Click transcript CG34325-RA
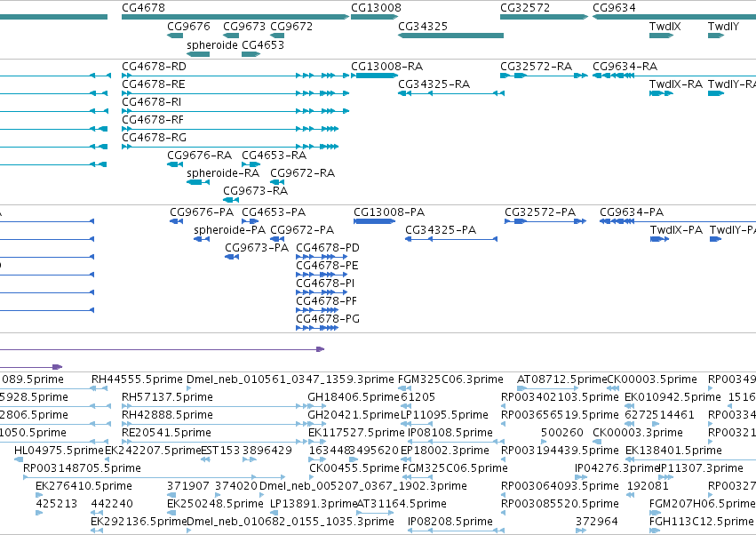 coord(434,84)
